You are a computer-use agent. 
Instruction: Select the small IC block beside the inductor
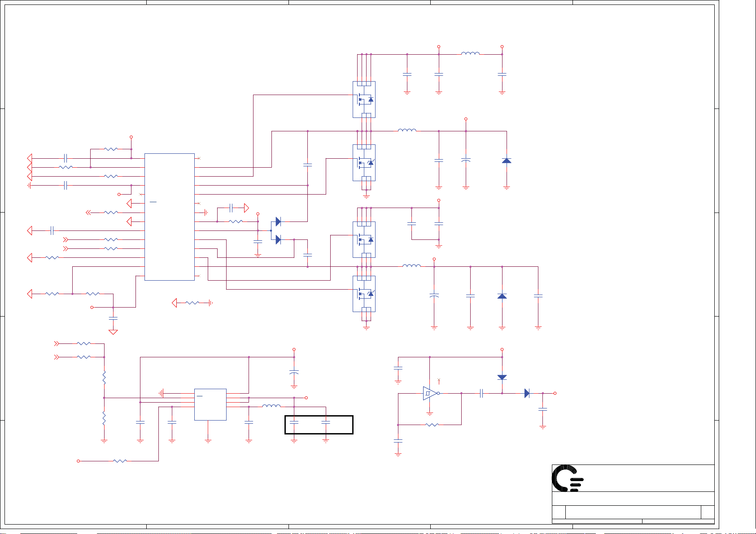pyautogui.click(x=210, y=404)
